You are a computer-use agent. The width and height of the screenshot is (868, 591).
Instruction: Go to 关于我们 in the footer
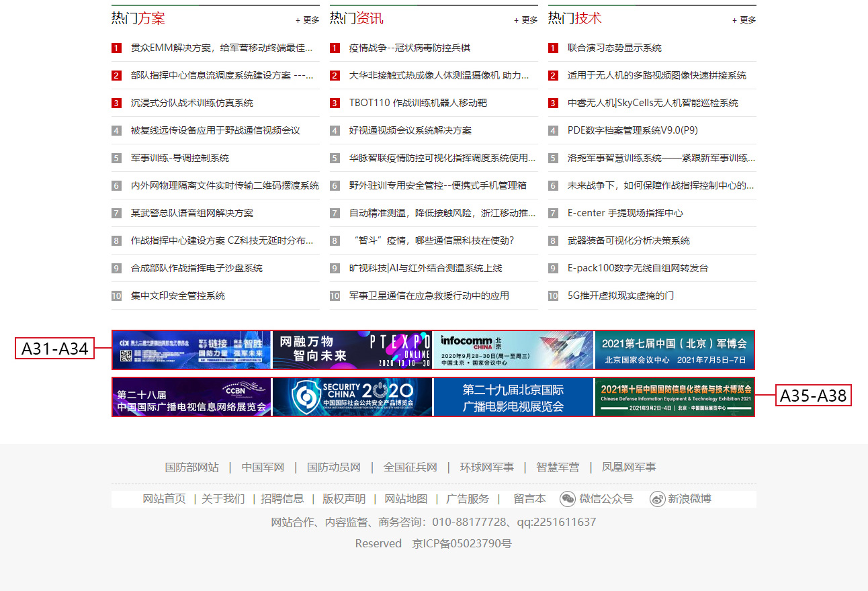tap(223, 499)
